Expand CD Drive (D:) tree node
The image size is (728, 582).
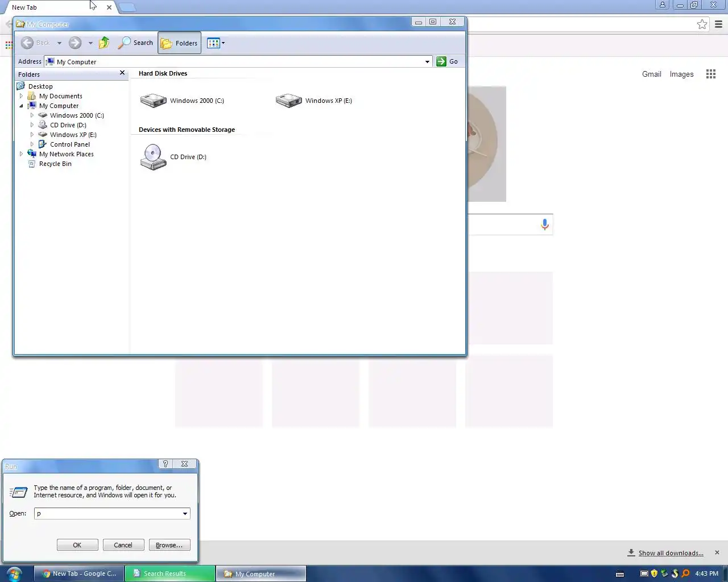[32, 125]
